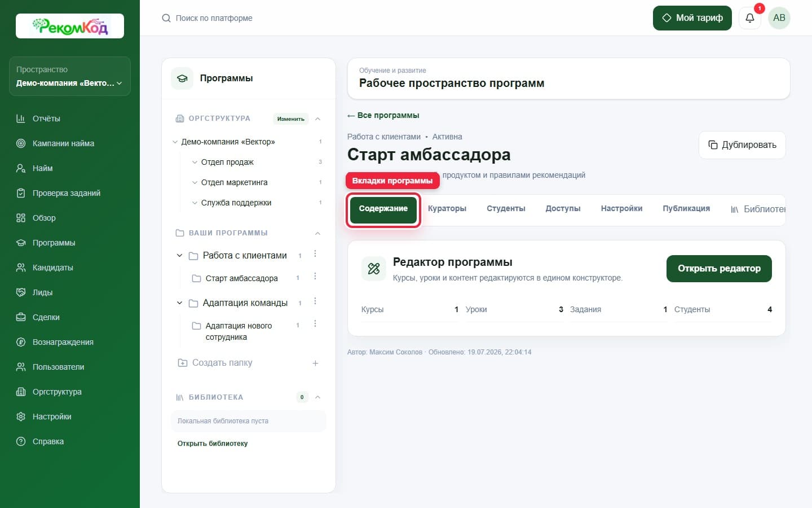Click the Найм person-search icon
Viewport: 812px width, 508px height.
coord(21,168)
